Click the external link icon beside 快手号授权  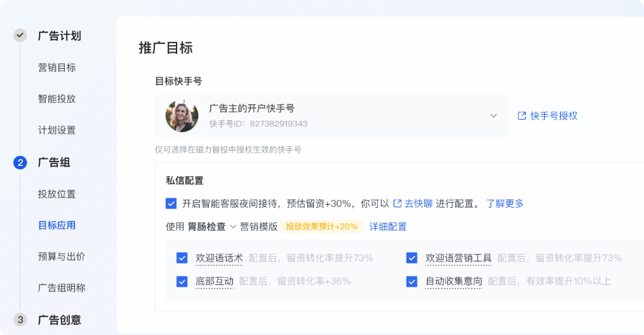pos(521,116)
